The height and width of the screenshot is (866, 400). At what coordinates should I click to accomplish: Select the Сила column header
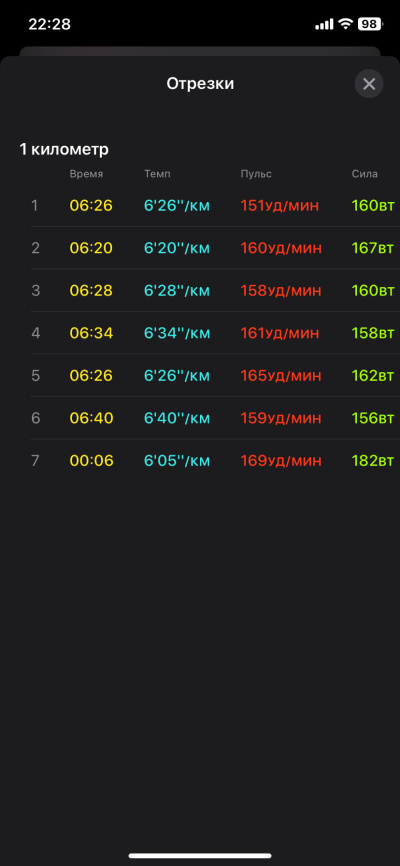pos(365,174)
